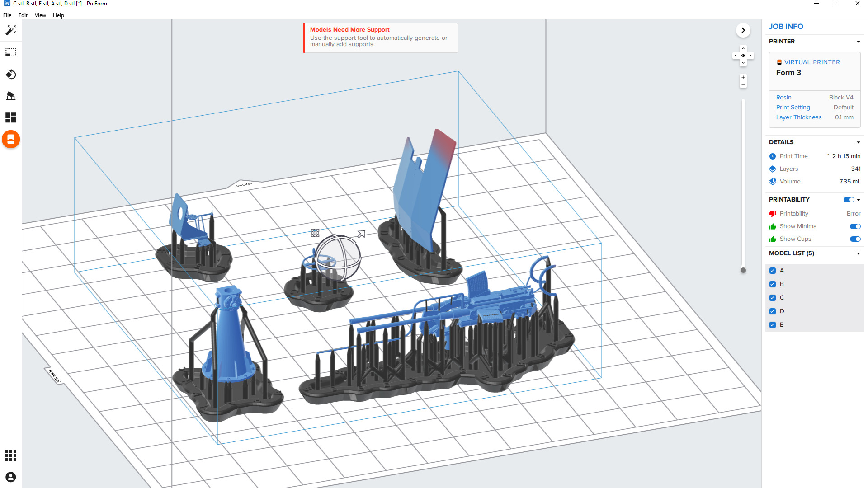This screenshot has width=868, height=488.
Task: Zoom out with the minus button
Action: point(743,84)
